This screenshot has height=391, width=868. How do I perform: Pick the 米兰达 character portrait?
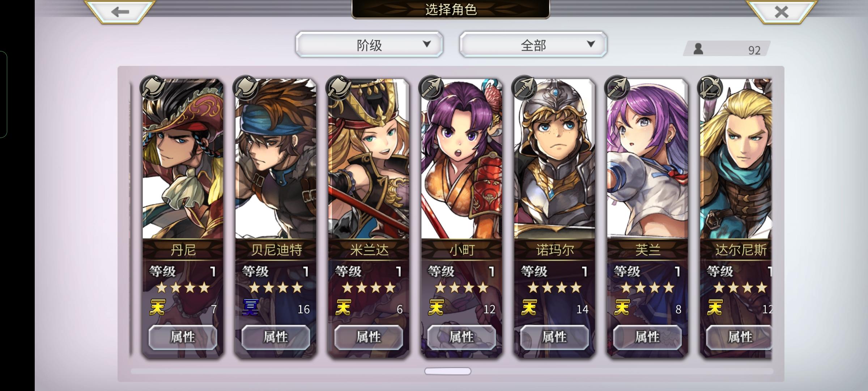point(369,159)
